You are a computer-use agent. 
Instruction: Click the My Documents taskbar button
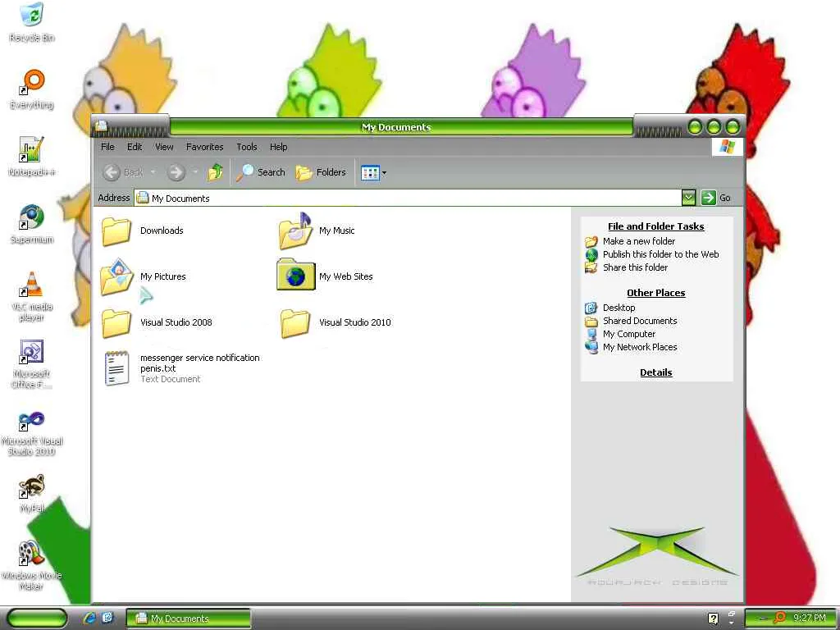pyautogui.click(x=189, y=619)
